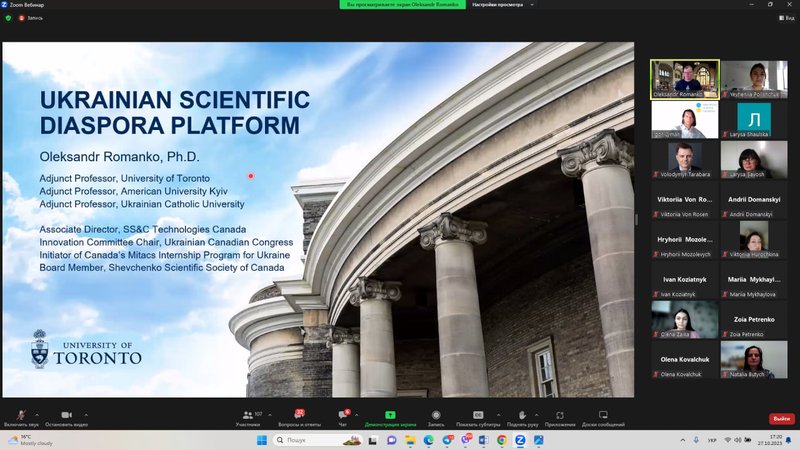Open the Участники participants panel
800x450 pixels.
248,418
